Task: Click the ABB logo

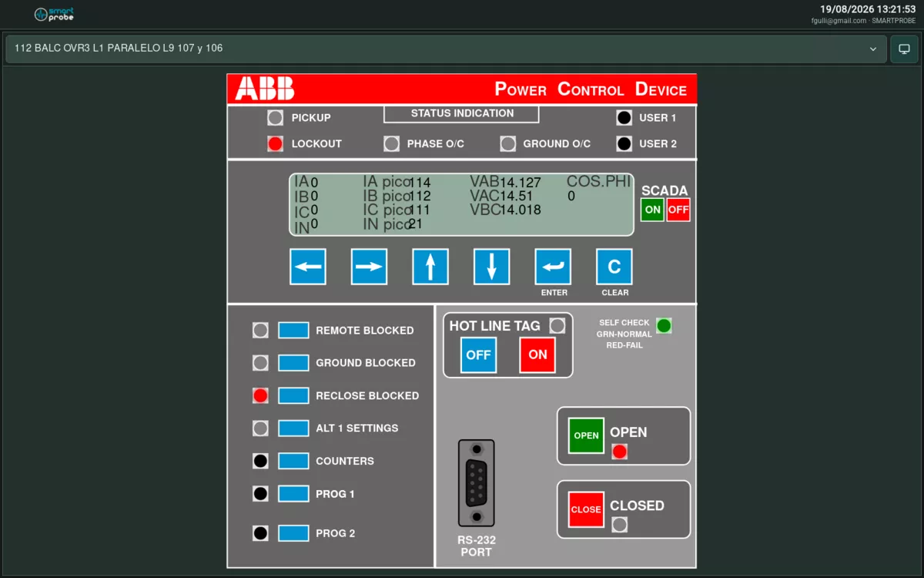Action: [264, 89]
